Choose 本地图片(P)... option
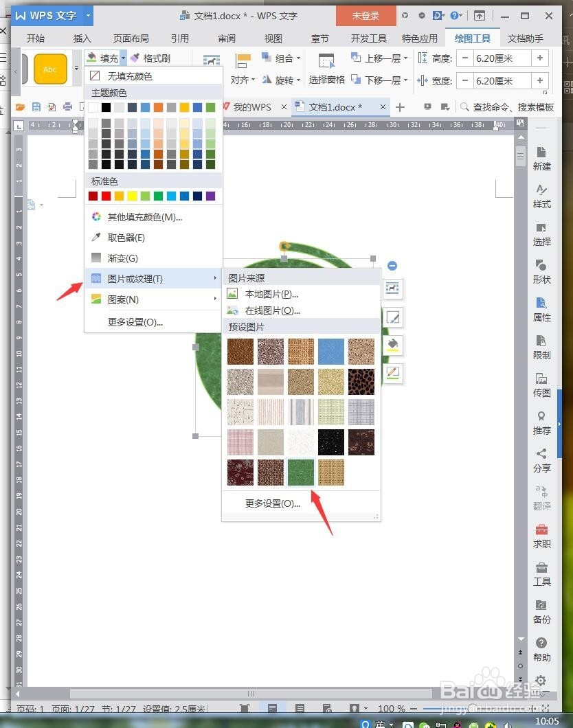 pyautogui.click(x=302, y=294)
